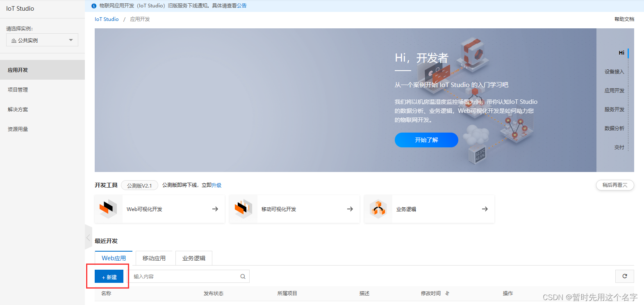This screenshot has height=305, width=644.
Task: Open the 帮助文档 link
Action: [624, 19]
